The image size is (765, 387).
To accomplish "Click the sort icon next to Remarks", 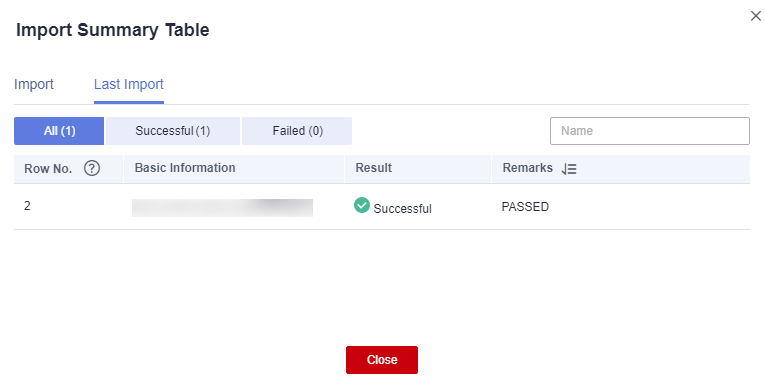I will click(569, 169).
